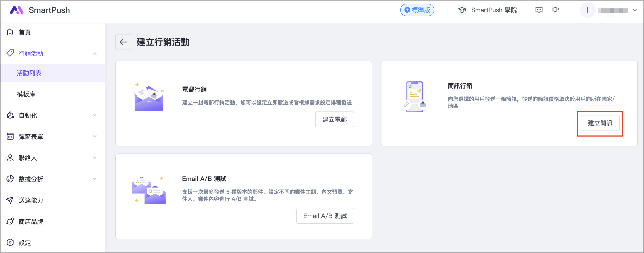Click the back arrow button
Viewport: 644px width, 253px height.
coord(123,42)
